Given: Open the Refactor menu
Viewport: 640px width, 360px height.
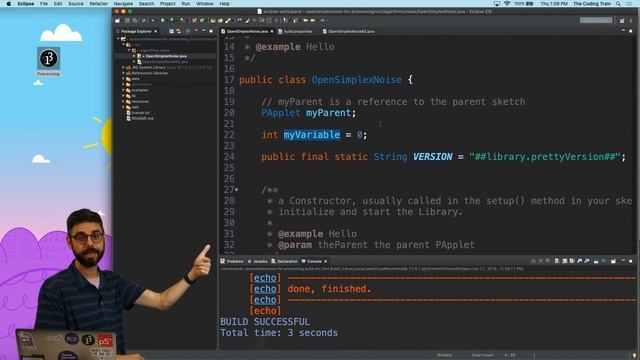Looking at the screenshot, I should tap(99, 4).
